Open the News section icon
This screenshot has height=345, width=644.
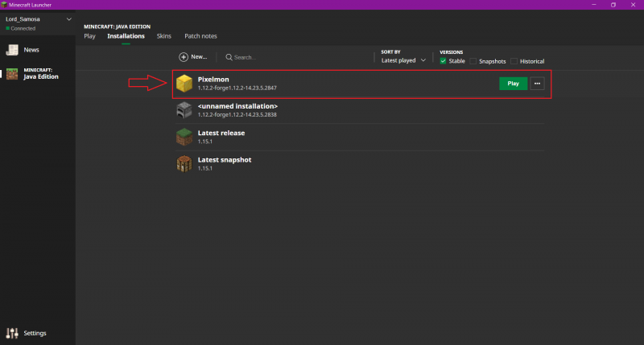tap(12, 50)
